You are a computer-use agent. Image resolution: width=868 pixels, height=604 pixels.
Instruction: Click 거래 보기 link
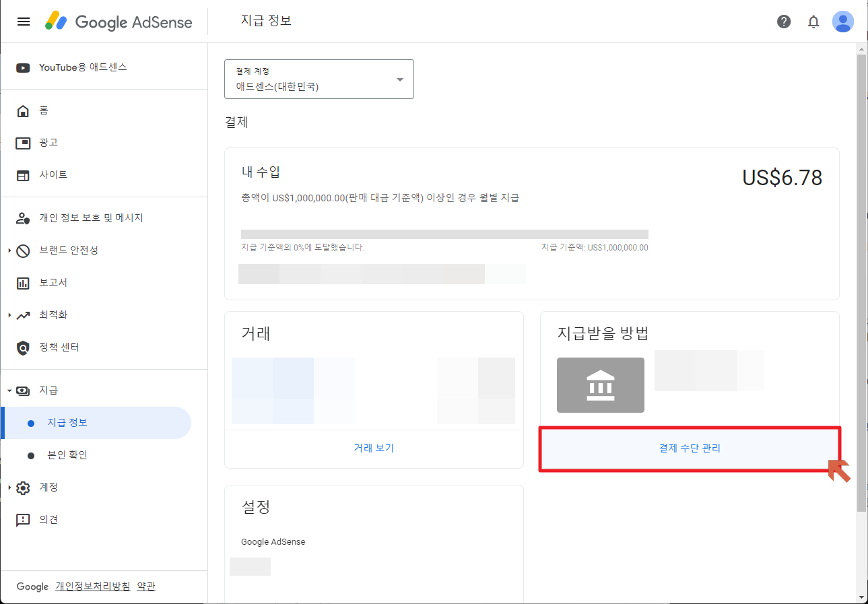click(x=374, y=448)
